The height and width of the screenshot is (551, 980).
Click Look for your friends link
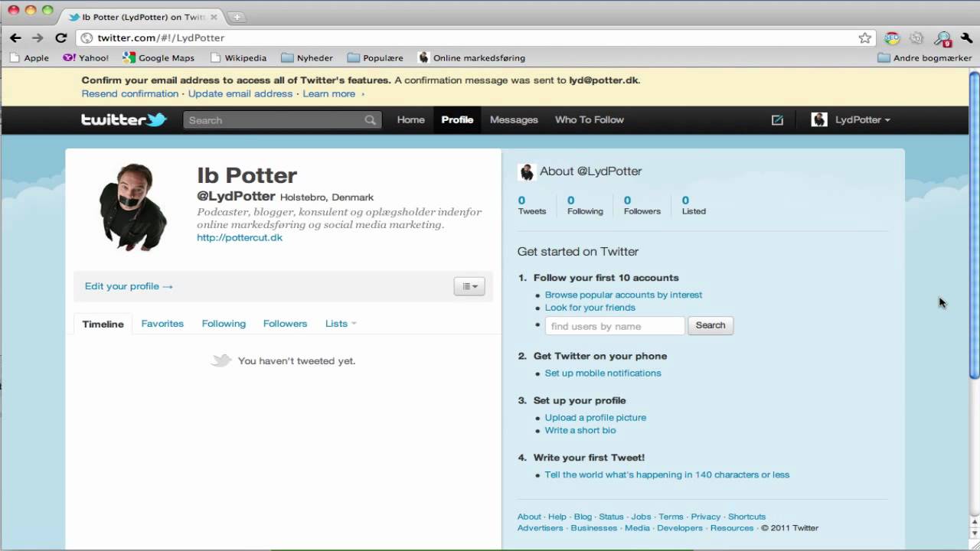pyautogui.click(x=590, y=308)
